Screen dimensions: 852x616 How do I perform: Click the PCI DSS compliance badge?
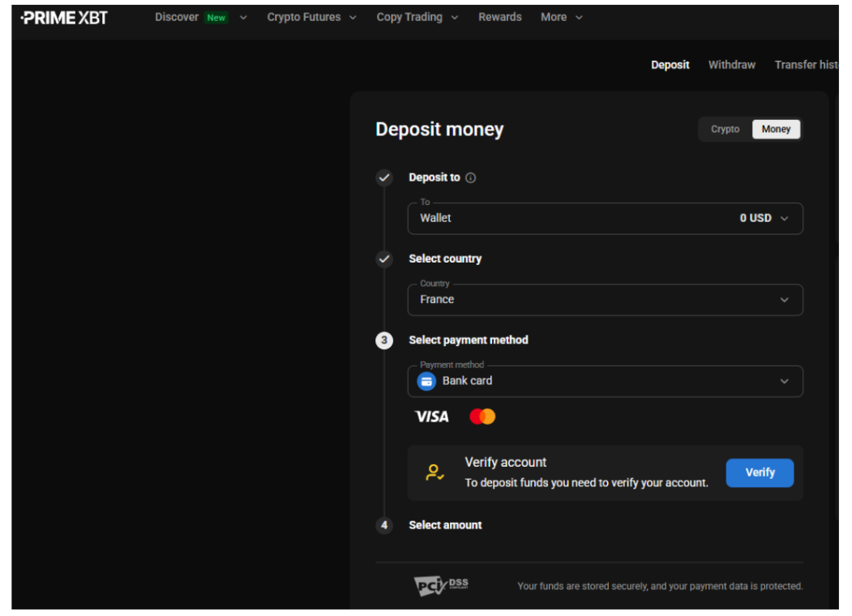pyautogui.click(x=441, y=585)
